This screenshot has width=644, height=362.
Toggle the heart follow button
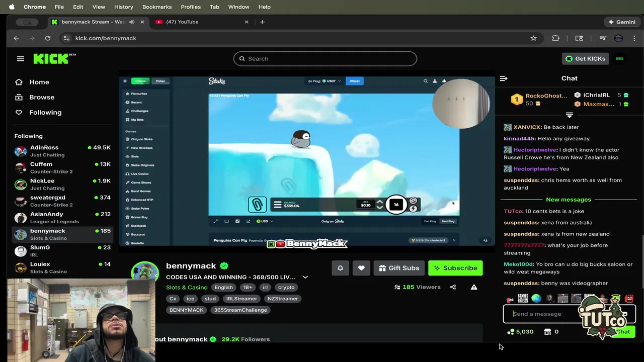pos(361,268)
